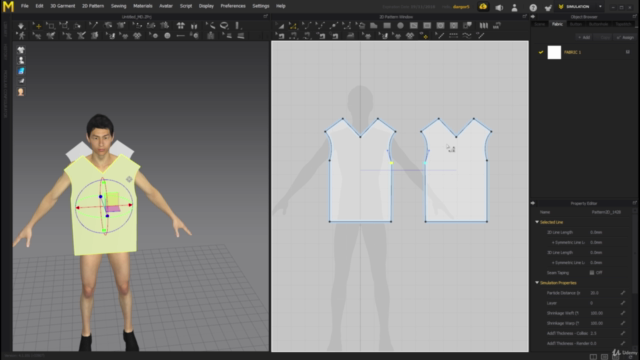Undock the Object Browser panel with its pop-out icon
This screenshot has width=640, height=360.
click(634, 17)
